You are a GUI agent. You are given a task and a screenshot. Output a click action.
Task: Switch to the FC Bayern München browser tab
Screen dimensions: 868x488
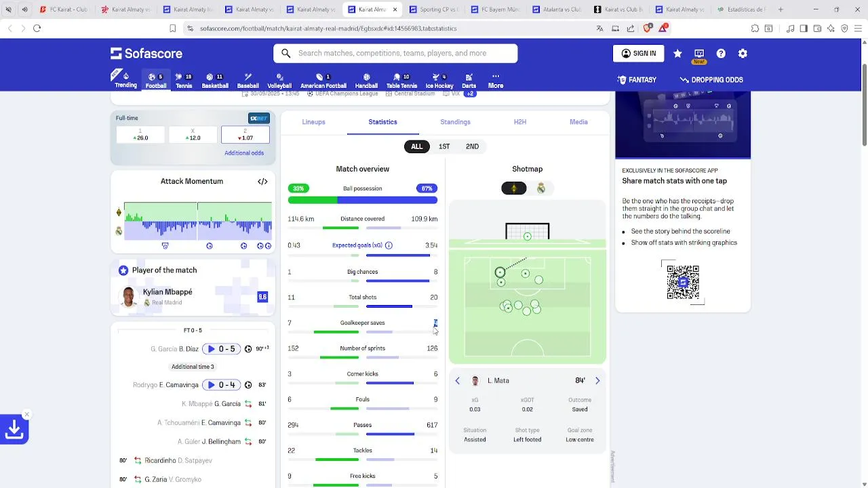point(496,9)
